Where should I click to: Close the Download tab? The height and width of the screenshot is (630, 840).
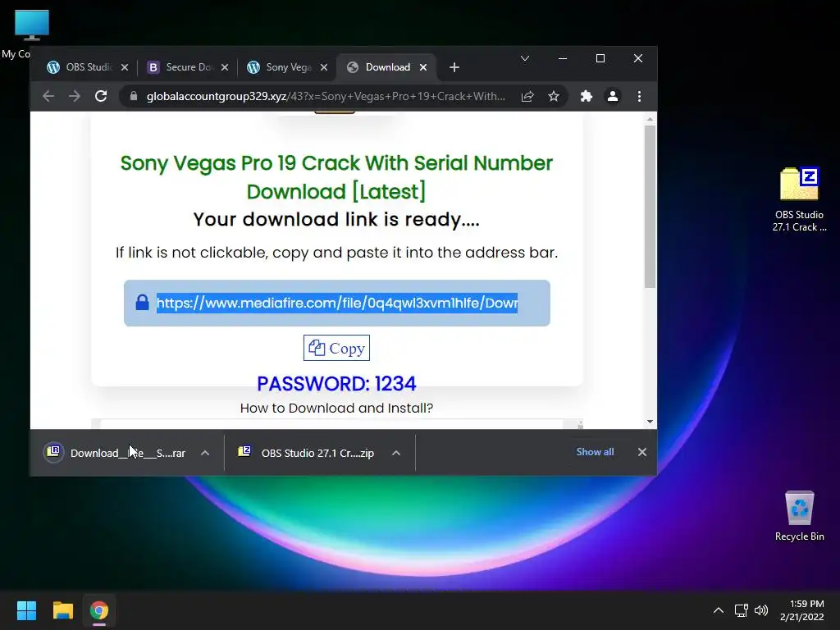point(423,67)
